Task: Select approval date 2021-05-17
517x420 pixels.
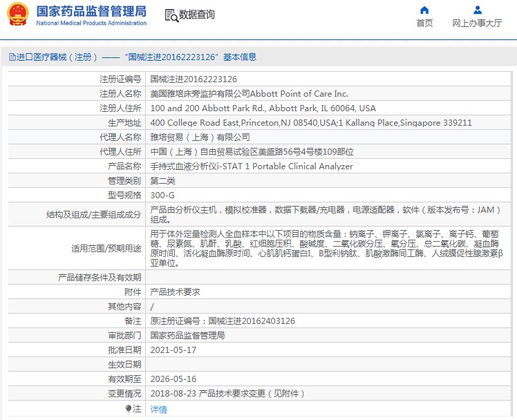Action: (173, 350)
